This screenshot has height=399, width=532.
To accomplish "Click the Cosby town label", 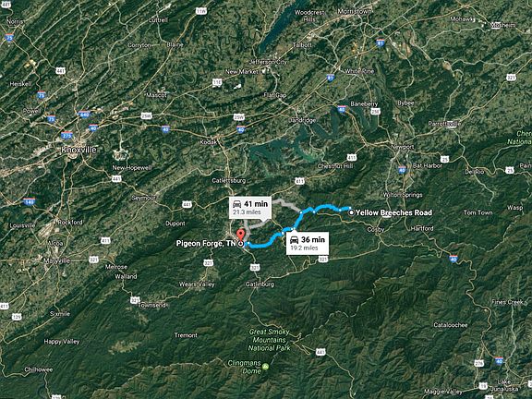I will (x=376, y=230).
